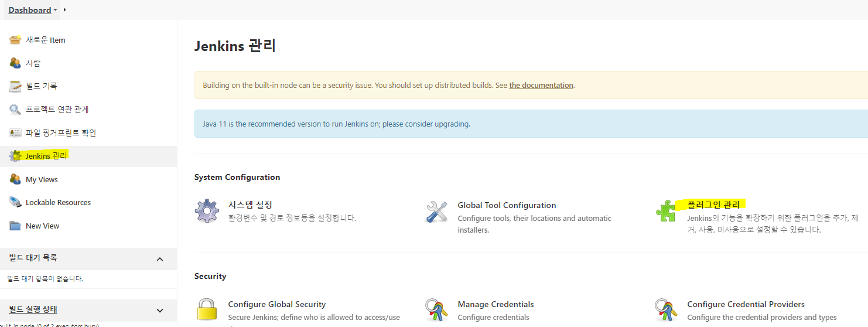Click the 파일 핑거프린트 확인 icon
The image size is (868, 327).
coord(15,133)
